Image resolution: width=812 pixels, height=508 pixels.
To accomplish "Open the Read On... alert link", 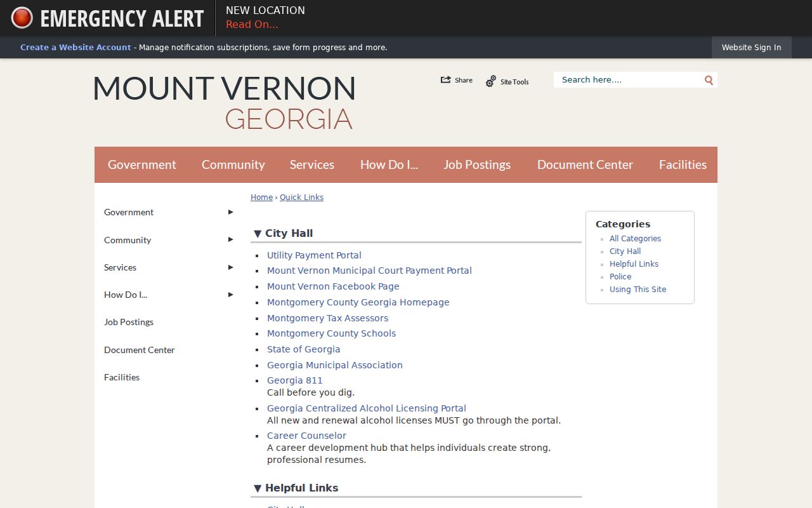I will [252, 25].
